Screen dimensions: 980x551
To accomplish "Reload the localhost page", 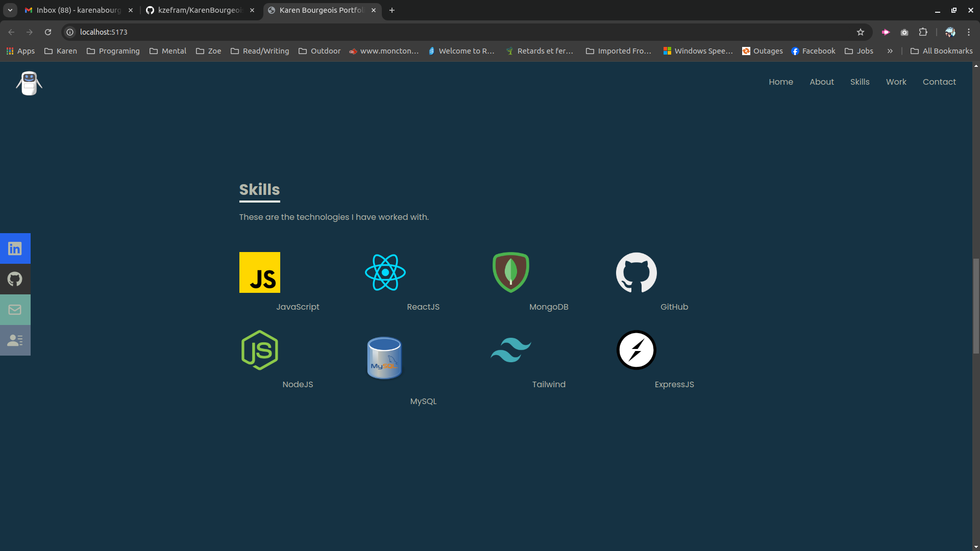I will [48, 32].
